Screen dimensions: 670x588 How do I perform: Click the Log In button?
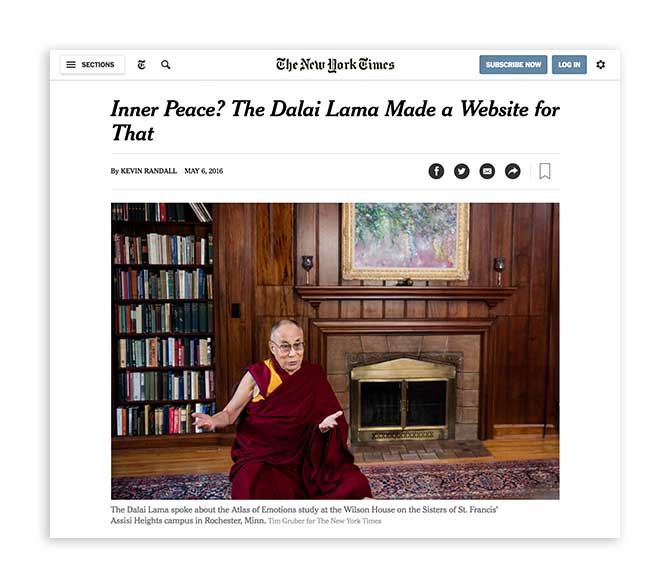coord(569,65)
